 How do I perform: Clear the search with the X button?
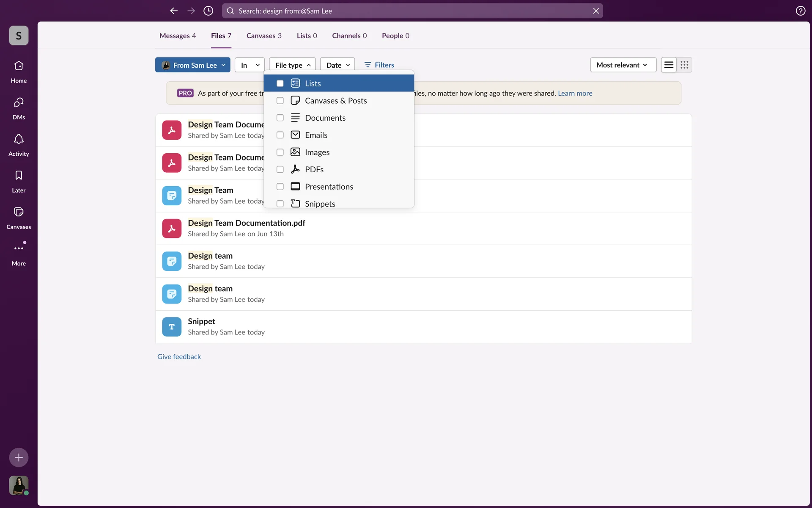tap(595, 11)
